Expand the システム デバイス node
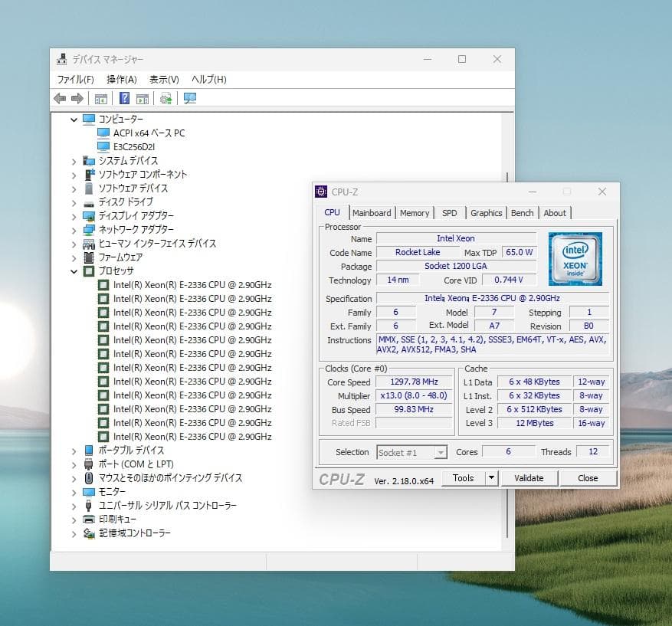Viewport: 672px width, 626px height. tap(74, 162)
